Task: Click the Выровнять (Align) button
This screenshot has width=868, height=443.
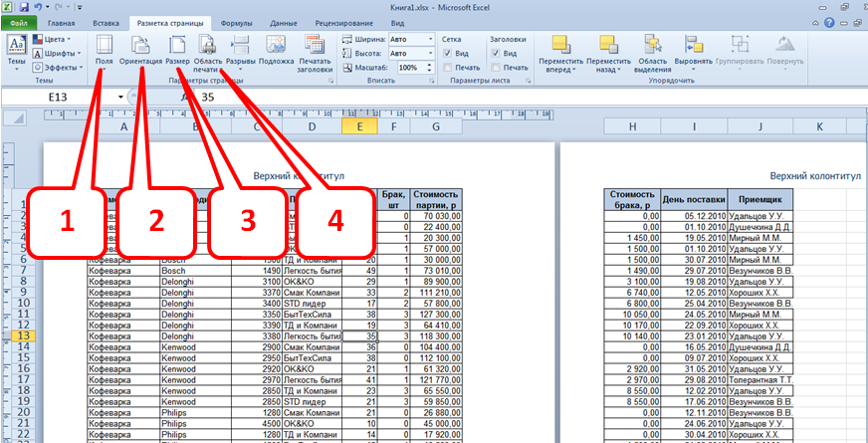Action: pyautogui.click(x=693, y=52)
